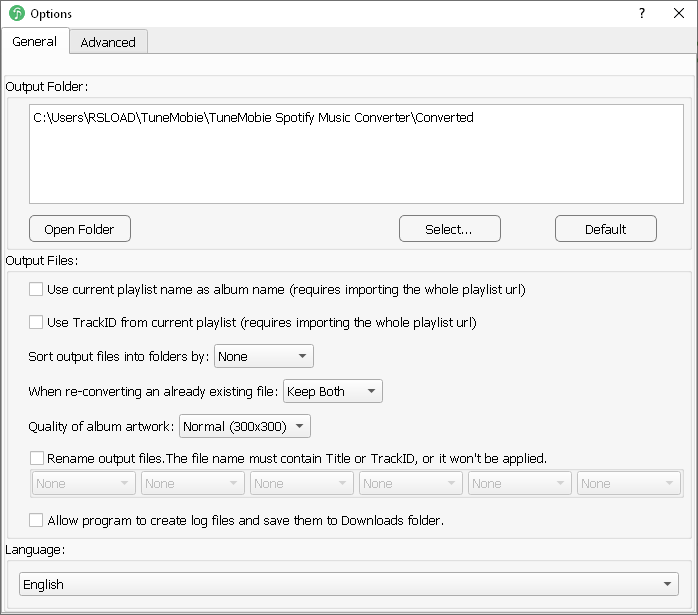Click the TuneMobie app icon in title bar
The width and height of the screenshot is (698, 615).
tap(17, 13)
